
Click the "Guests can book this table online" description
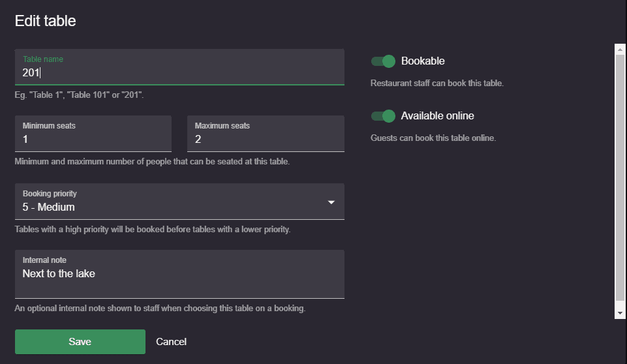433,138
